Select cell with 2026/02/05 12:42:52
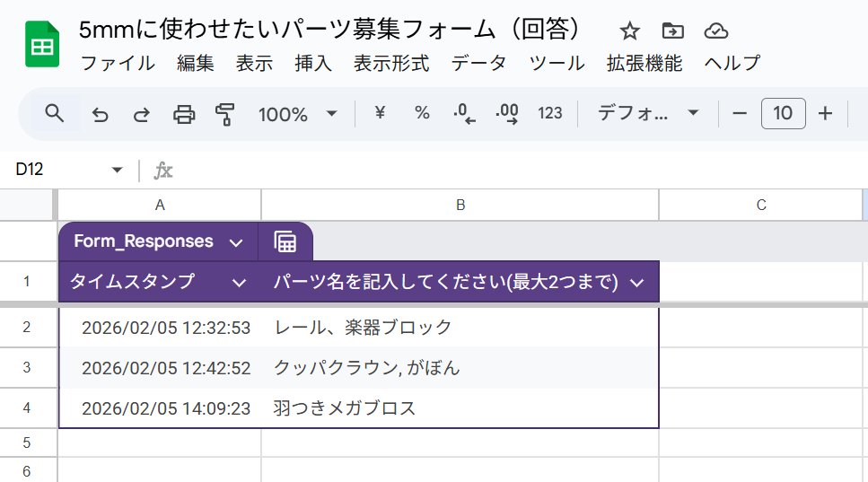Viewport: 868px width, 482px height. point(160,368)
